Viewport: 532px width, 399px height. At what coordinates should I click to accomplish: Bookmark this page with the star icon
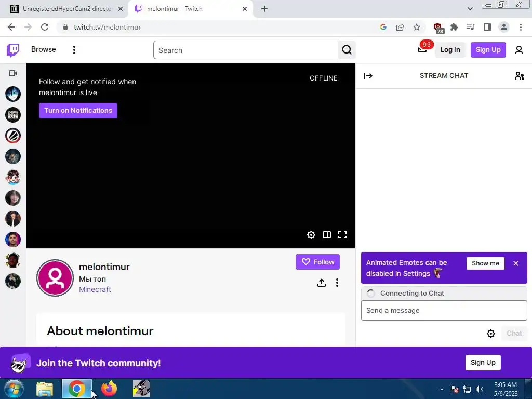[417, 27]
